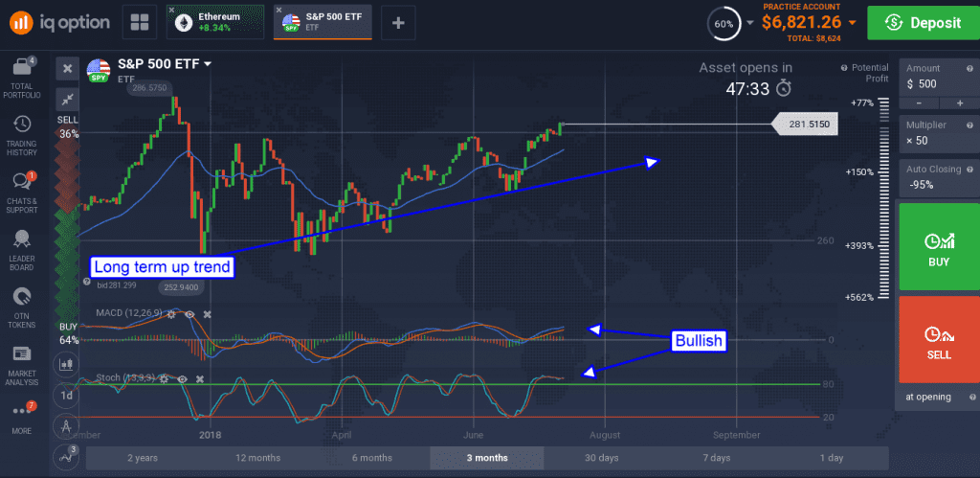Click the Potential Profit info icon
The width and height of the screenshot is (980, 478).
[x=844, y=68]
